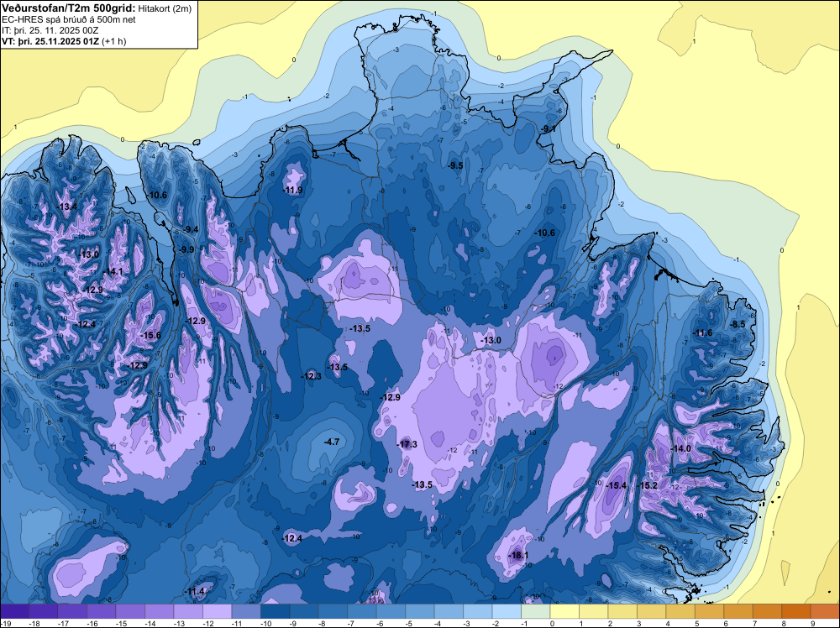Click the -14.0 temperature value
Image resolution: width=840 pixels, height=628 pixels.
point(681,448)
